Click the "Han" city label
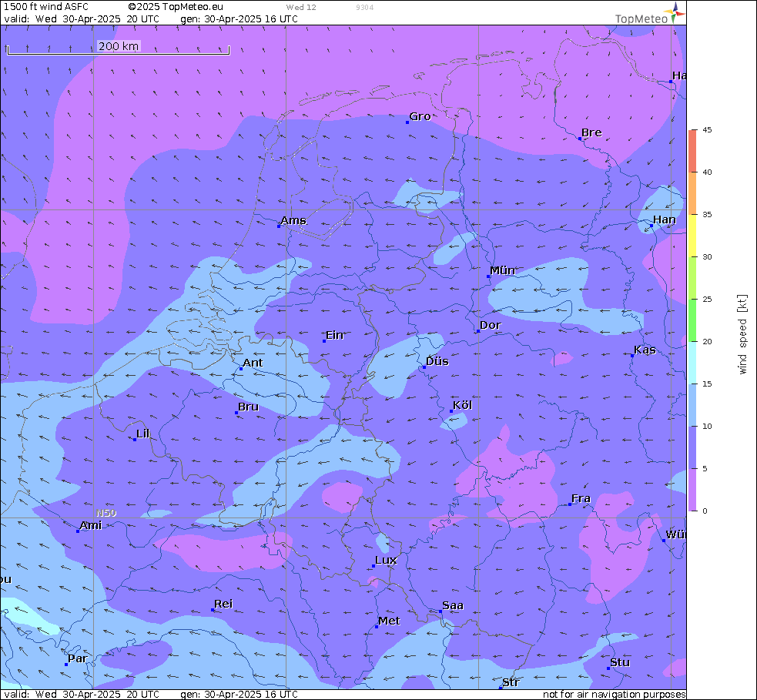The height and width of the screenshot is (700, 757). pyautogui.click(x=665, y=219)
